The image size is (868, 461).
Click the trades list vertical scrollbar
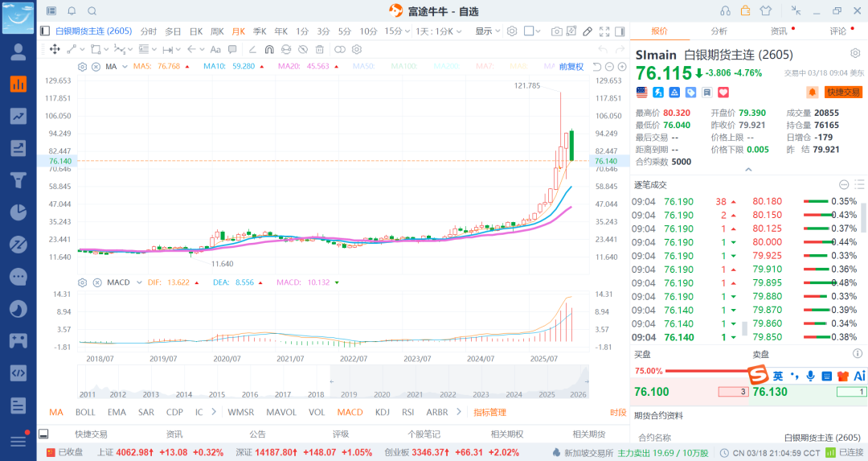(865, 217)
